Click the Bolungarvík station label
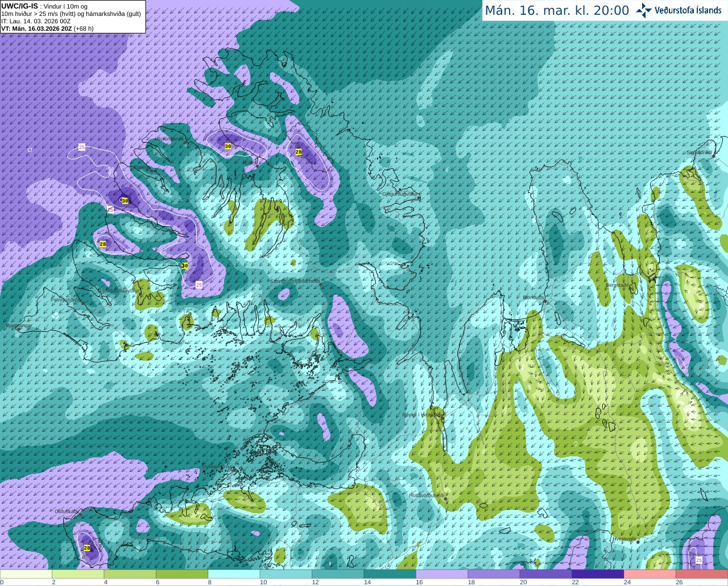Viewport: 728px width, 586px height. (x=169, y=139)
